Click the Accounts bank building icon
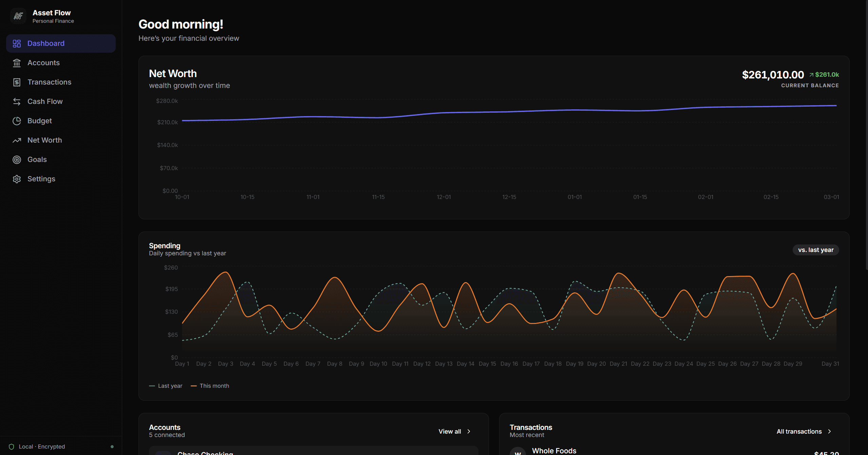Image resolution: width=868 pixels, height=455 pixels. click(x=17, y=63)
